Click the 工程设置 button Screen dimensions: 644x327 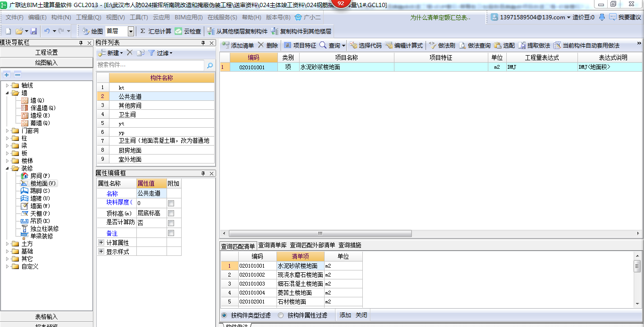click(47, 52)
